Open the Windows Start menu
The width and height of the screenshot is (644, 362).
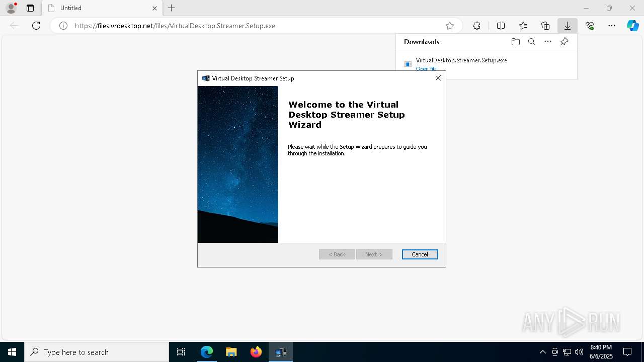click(x=12, y=352)
